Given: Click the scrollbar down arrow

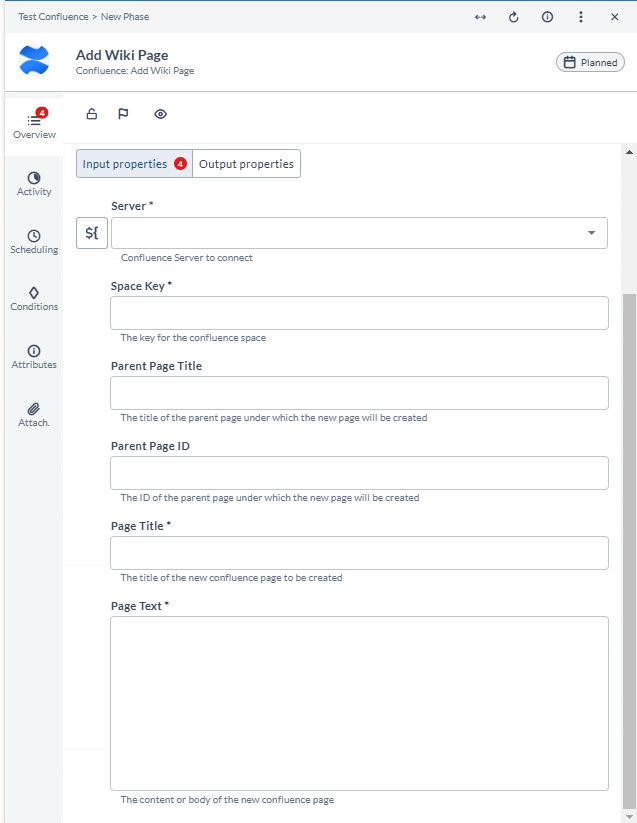Looking at the screenshot, I should click(x=629, y=817).
